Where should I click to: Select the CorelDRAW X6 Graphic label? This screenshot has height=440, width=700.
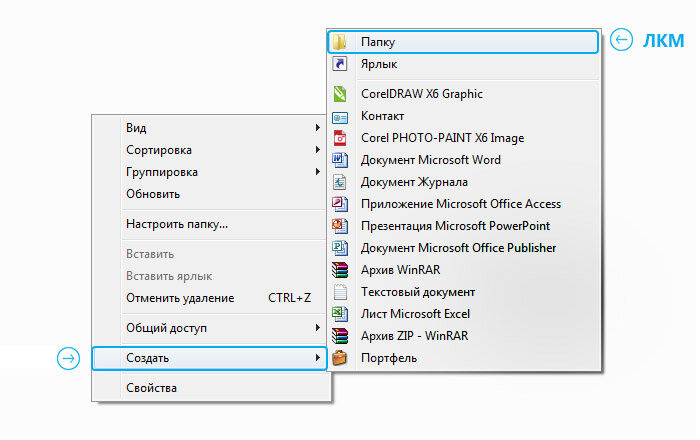[422, 94]
